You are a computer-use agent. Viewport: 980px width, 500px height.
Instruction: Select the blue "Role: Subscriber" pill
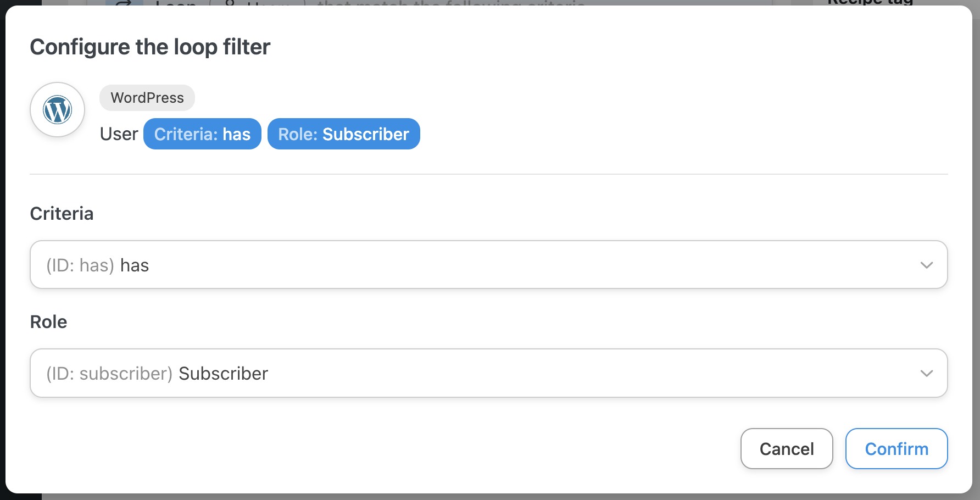(343, 134)
